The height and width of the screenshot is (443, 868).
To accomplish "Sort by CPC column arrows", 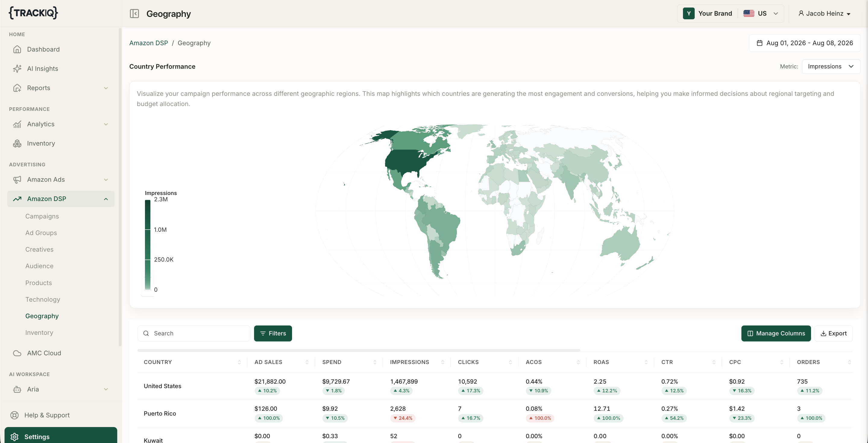I will click(782, 362).
